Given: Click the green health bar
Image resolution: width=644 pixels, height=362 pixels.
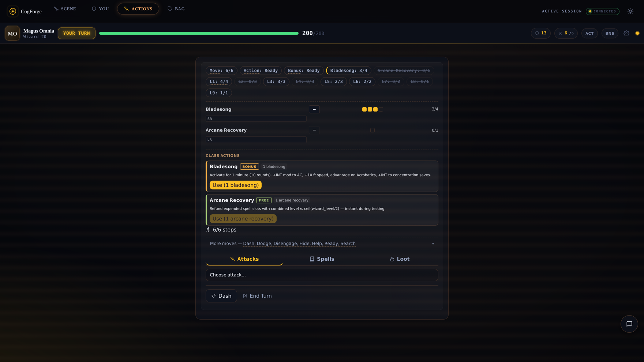Looking at the screenshot, I should tap(199, 33).
